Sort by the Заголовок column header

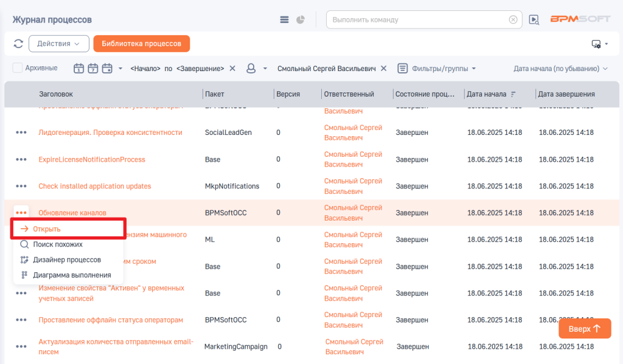coord(56,94)
